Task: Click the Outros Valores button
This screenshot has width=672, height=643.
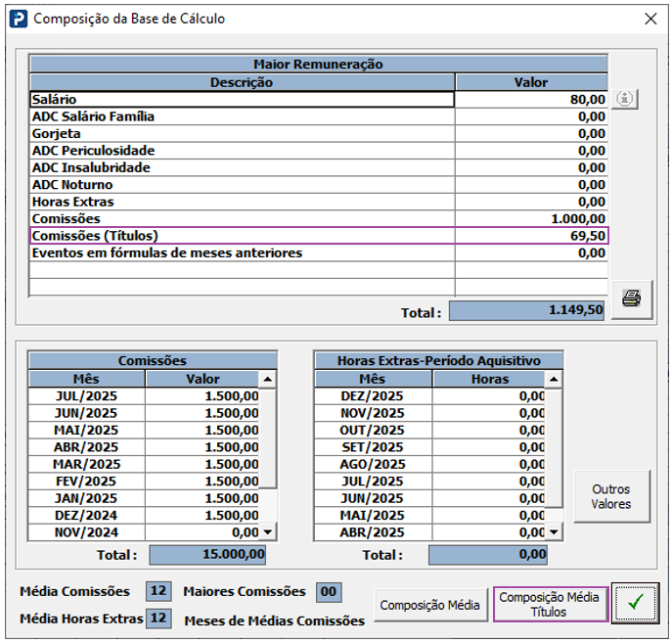Action: pos(611,496)
